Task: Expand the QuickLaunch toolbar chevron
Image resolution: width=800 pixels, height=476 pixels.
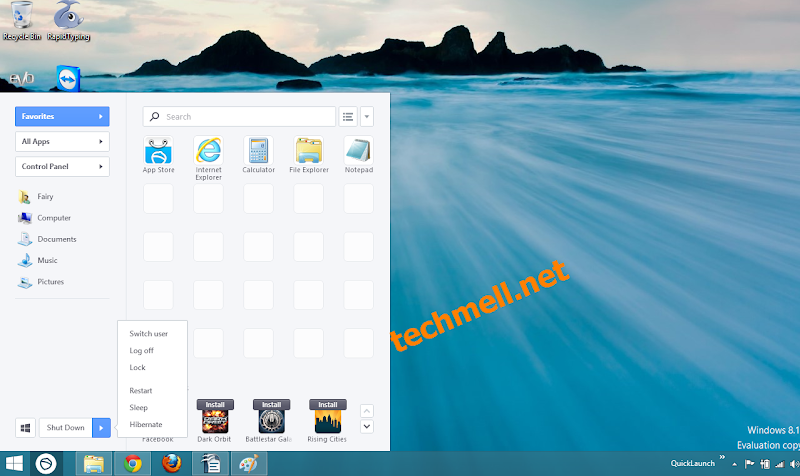Action: (x=722, y=457)
